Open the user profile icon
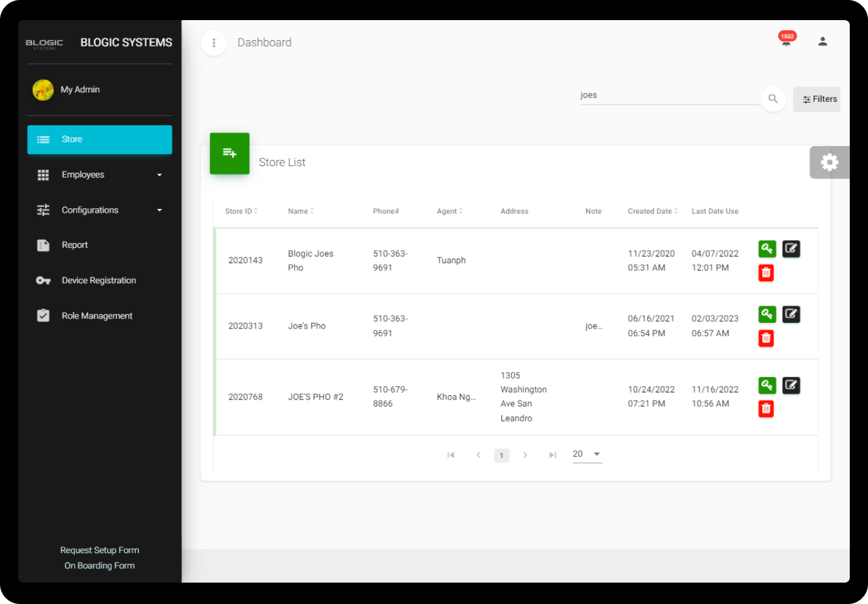 tap(822, 42)
